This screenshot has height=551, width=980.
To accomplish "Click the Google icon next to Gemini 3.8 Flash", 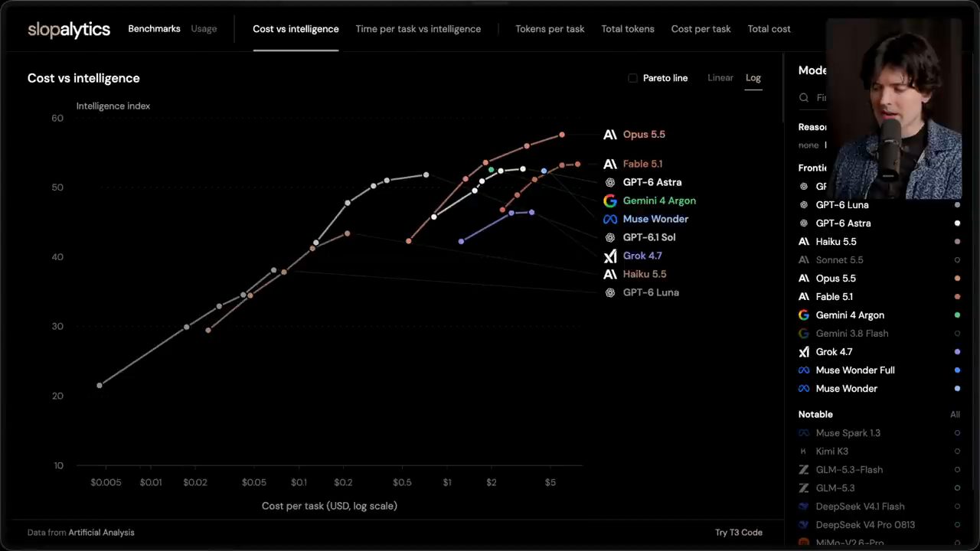I will pyautogui.click(x=804, y=334).
